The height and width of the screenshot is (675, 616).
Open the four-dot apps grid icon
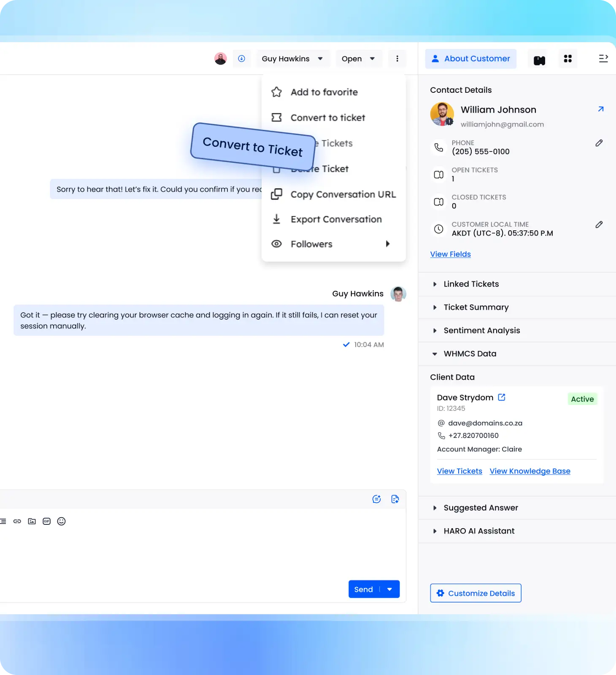[567, 59]
